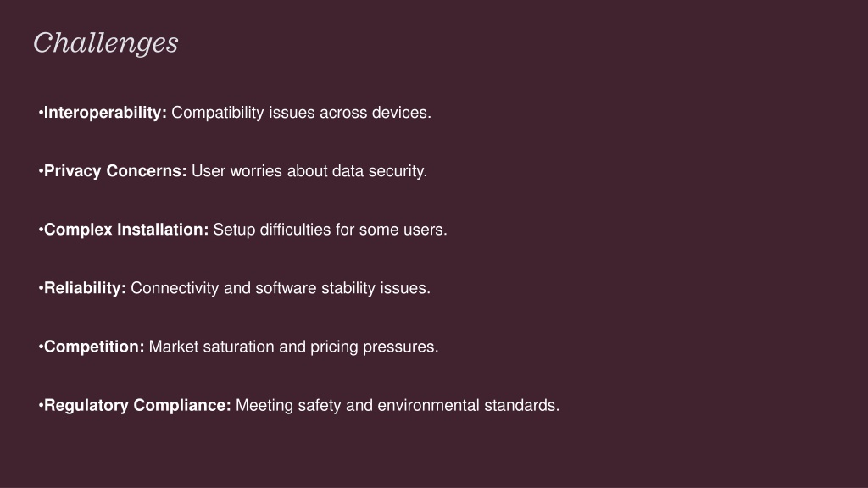The width and height of the screenshot is (868, 488).
Task: Click the User worries about data security text
Action: pos(309,171)
